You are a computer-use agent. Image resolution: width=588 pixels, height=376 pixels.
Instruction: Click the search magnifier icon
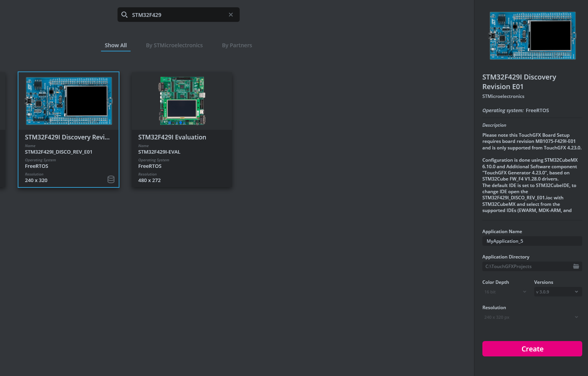pyautogui.click(x=124, y=15)
